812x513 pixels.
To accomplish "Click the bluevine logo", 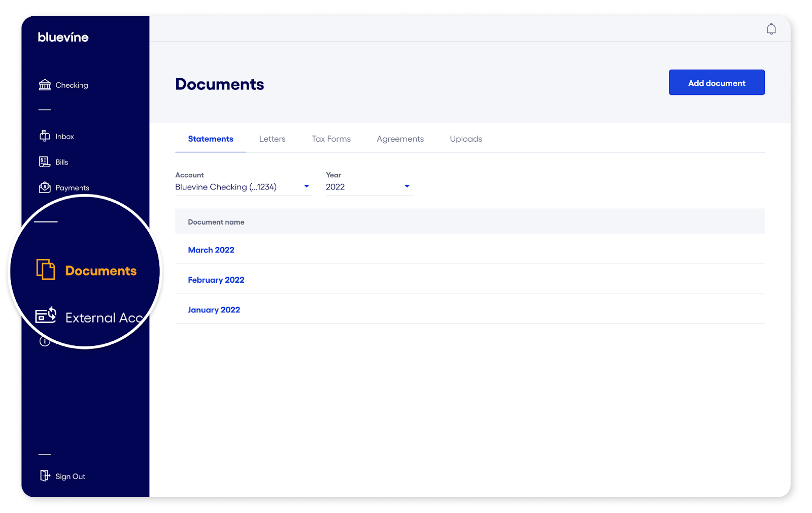I will pos(63,37).
